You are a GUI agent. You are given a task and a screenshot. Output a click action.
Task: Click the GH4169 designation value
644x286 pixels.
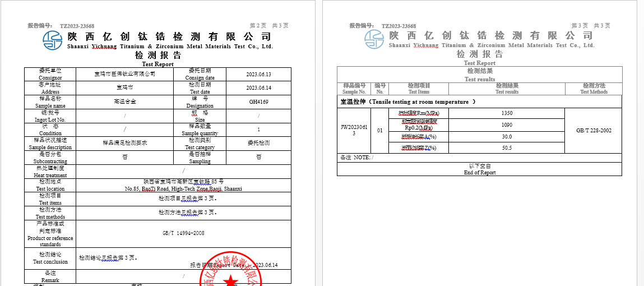(258, 102)
